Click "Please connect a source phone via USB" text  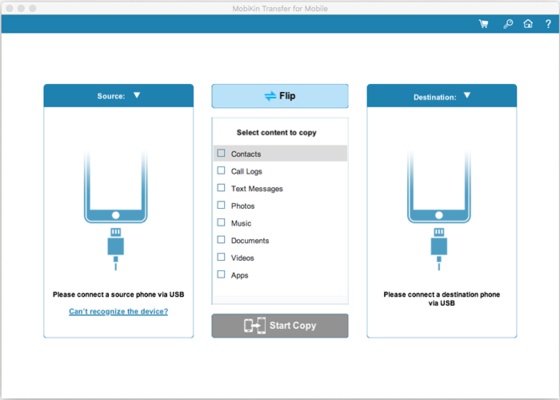point(119,295)
